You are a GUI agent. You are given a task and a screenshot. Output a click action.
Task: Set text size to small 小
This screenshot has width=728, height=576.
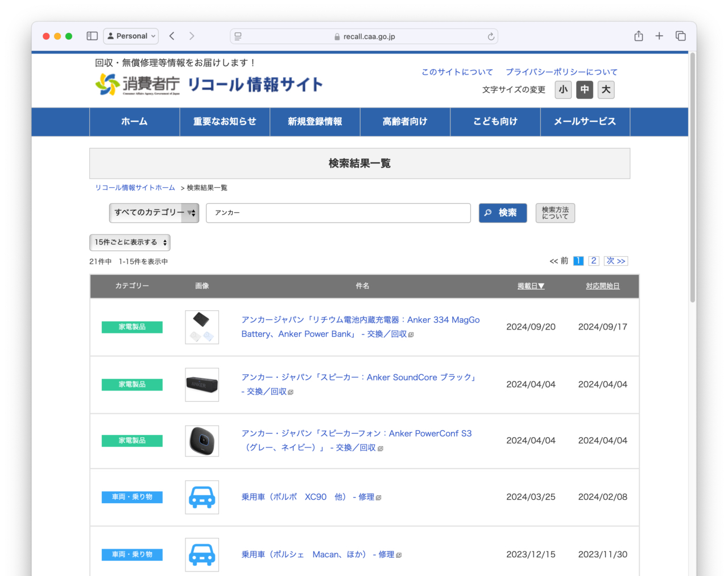coord(563,89)
